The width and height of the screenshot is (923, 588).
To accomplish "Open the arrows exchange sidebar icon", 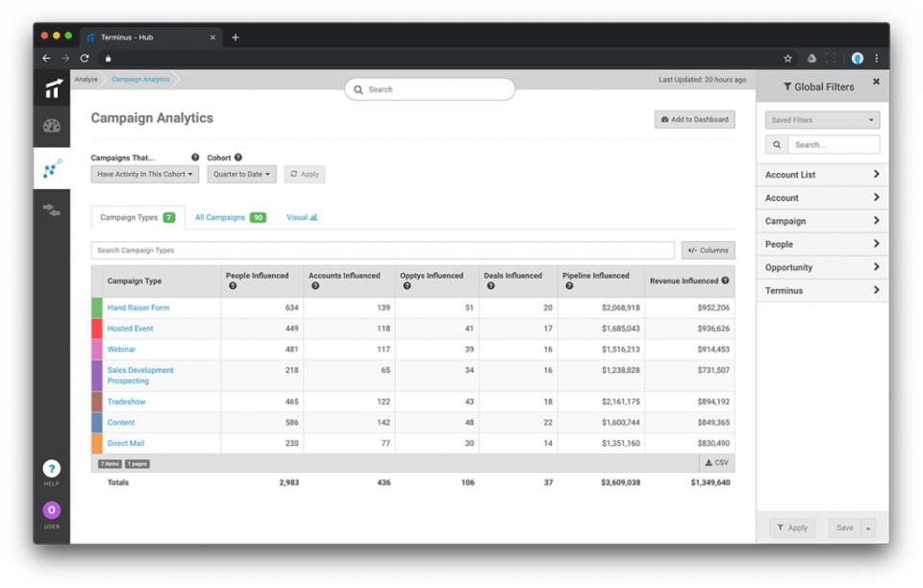I will [52, 209].
